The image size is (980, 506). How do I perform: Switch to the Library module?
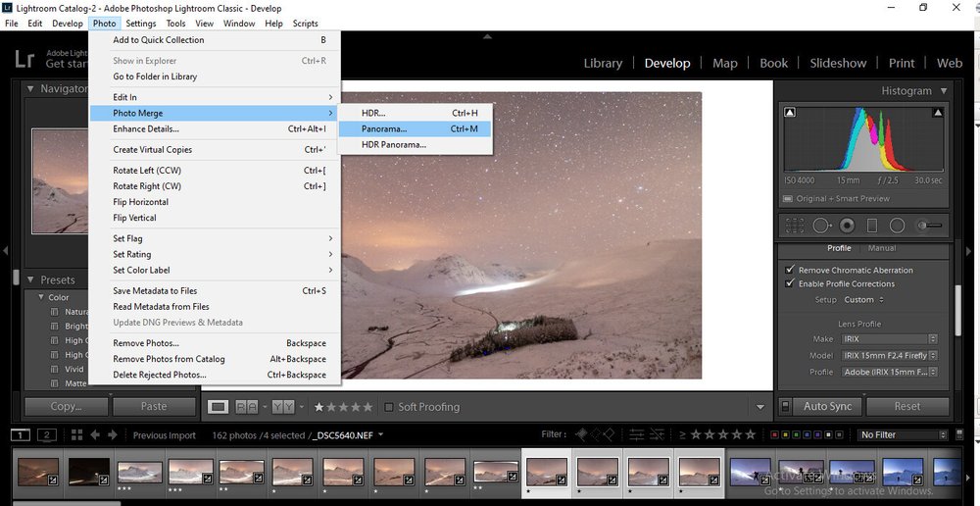tap(603, 63)
